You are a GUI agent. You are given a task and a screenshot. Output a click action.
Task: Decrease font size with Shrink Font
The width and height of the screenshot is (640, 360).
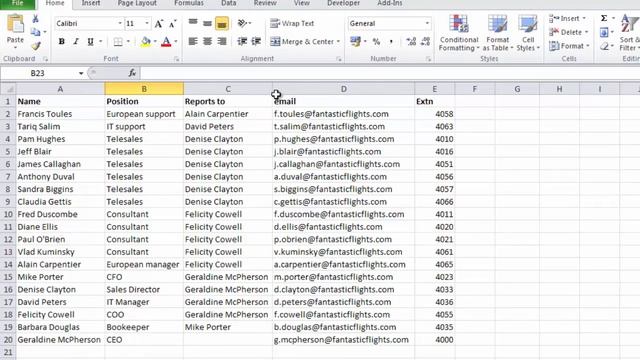pos(172,24)
